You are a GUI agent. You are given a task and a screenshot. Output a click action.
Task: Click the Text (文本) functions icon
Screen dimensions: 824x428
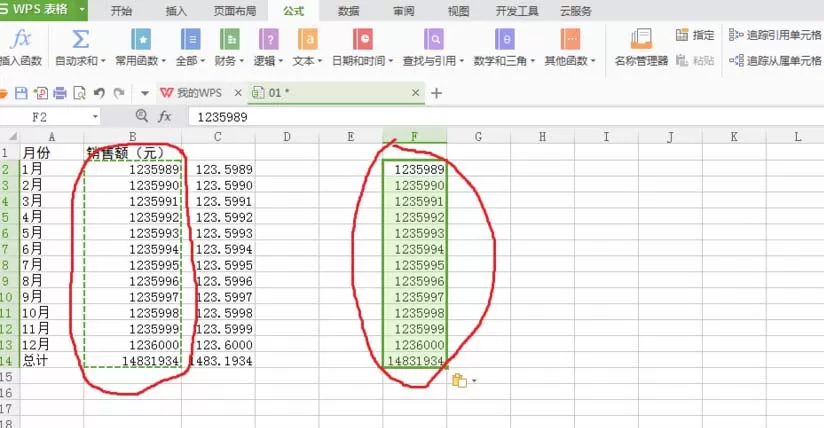(307, 39)
